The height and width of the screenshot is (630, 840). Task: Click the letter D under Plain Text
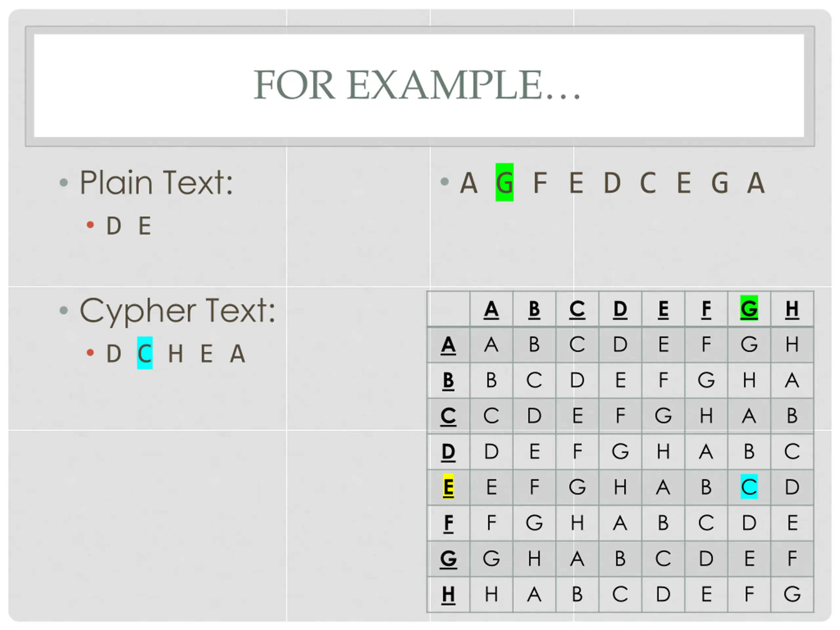tap(114, 225)
